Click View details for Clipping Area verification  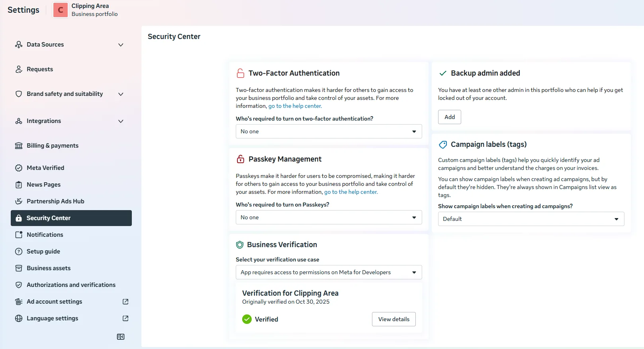click(394, 319)
